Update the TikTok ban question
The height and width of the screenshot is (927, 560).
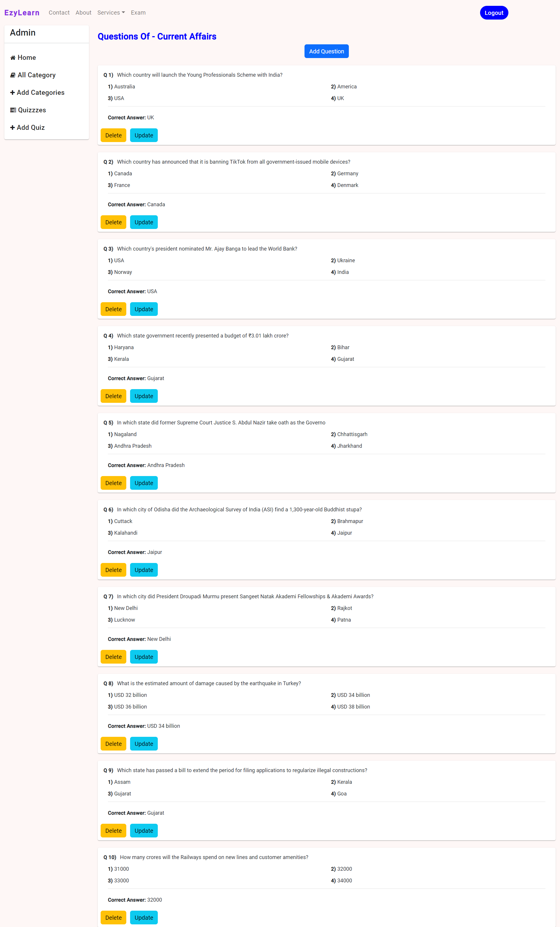point(144,222)
